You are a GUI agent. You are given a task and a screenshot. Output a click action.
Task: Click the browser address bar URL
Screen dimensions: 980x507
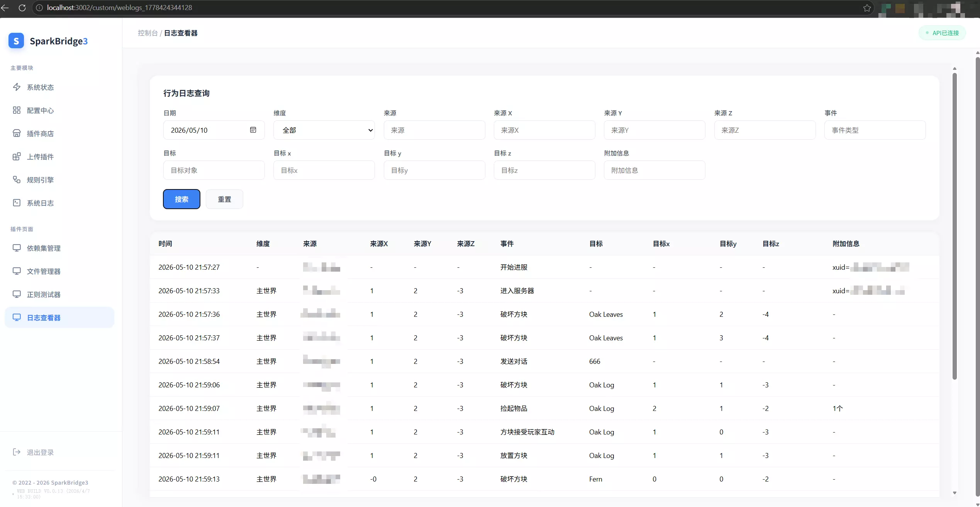119,8
